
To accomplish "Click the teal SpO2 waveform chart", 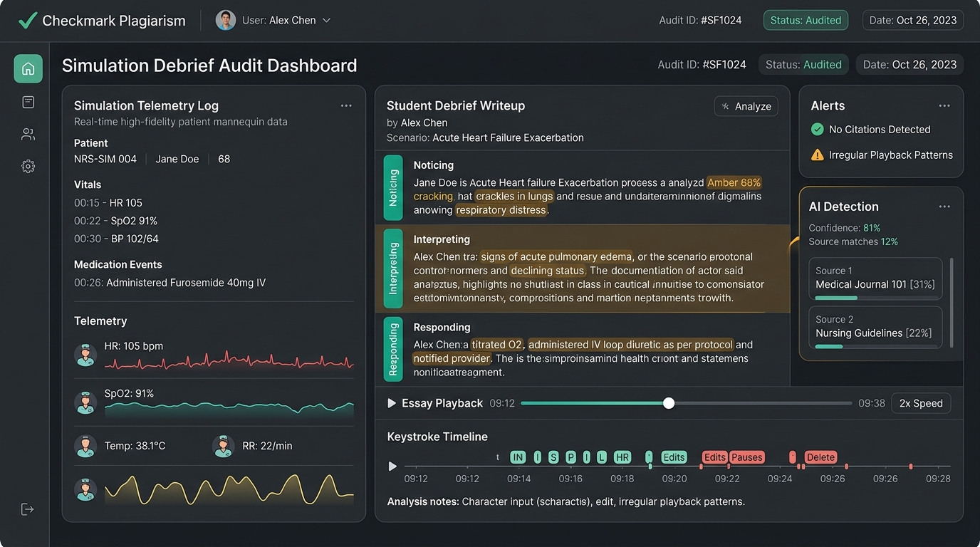I will 229,408.
